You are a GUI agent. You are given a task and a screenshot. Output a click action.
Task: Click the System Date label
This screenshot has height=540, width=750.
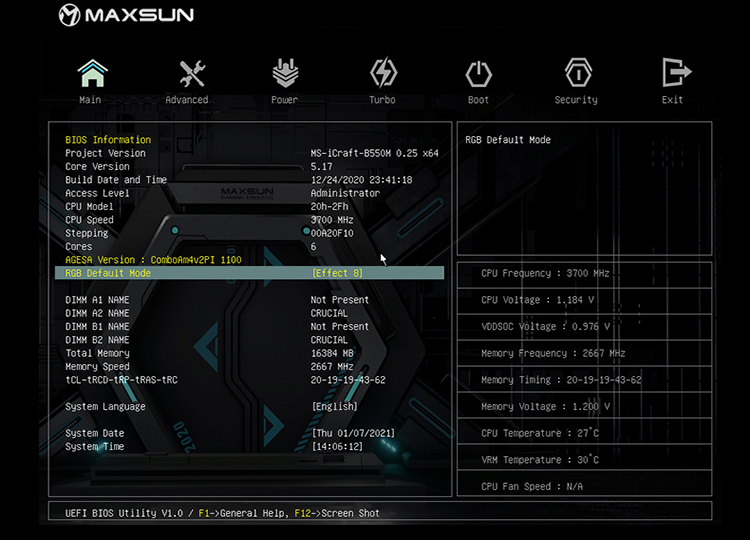95,433
